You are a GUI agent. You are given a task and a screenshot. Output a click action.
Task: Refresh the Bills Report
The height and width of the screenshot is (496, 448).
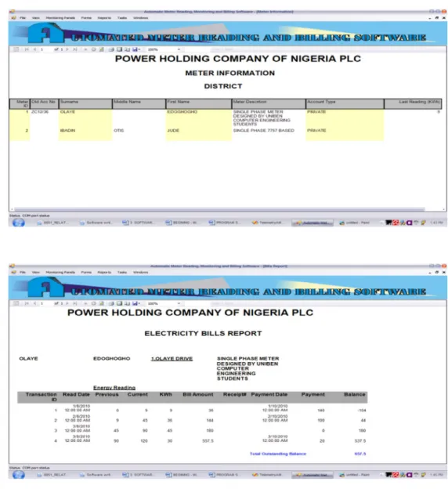pyautogui.click(x=101, y=304)
